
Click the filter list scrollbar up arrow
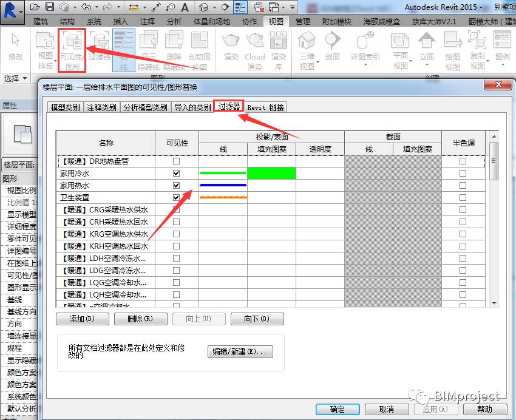click(494, 136)
